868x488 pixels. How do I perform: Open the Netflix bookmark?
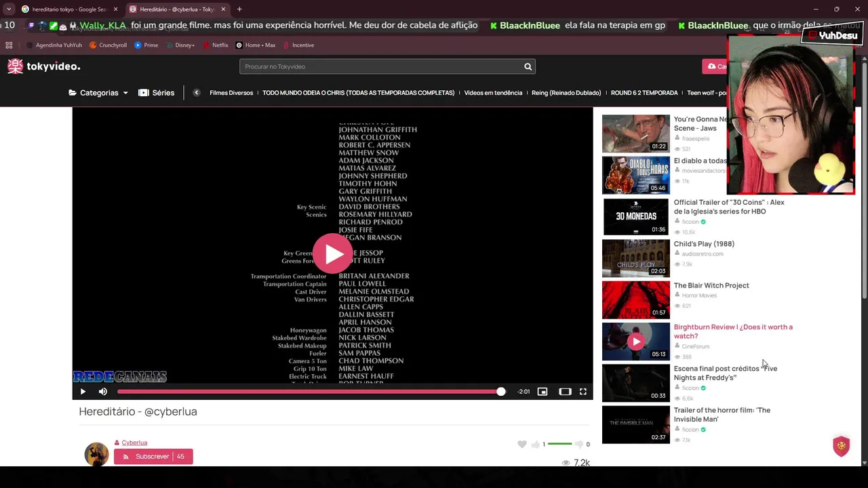coord(215,45)
